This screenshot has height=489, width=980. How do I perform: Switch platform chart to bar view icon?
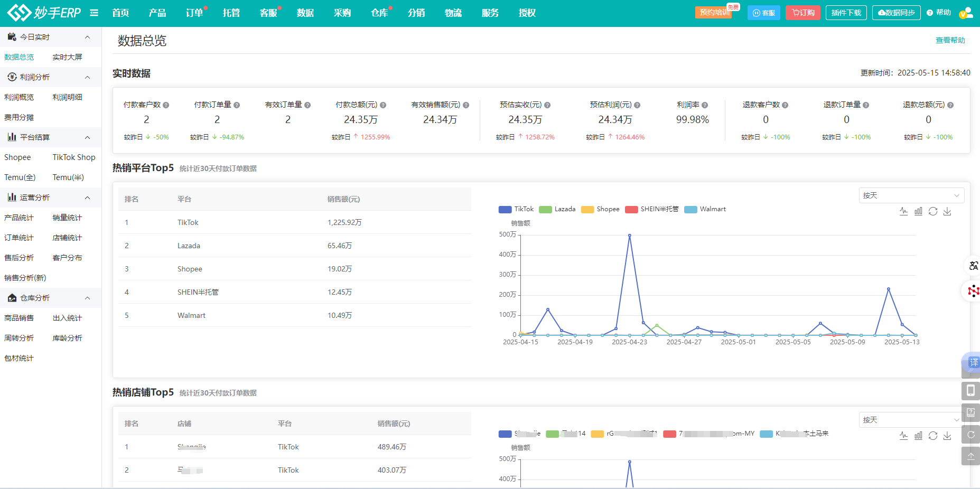point(918,211)
